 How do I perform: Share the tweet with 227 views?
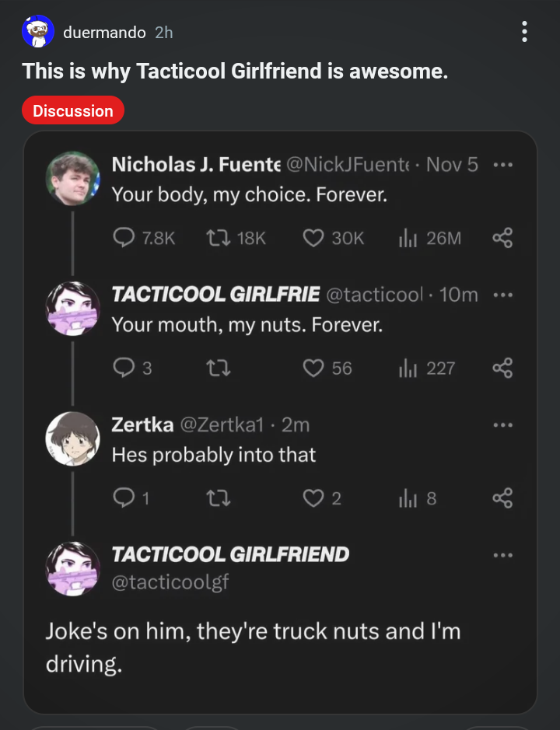(502, 368)
